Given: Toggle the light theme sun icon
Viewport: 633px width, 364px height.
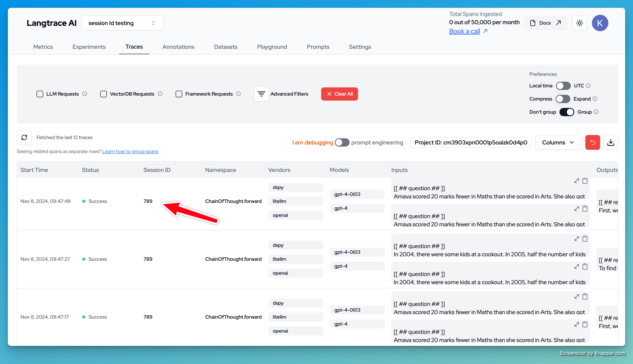Looking at the screenshot, I should (x=579, y=23).
